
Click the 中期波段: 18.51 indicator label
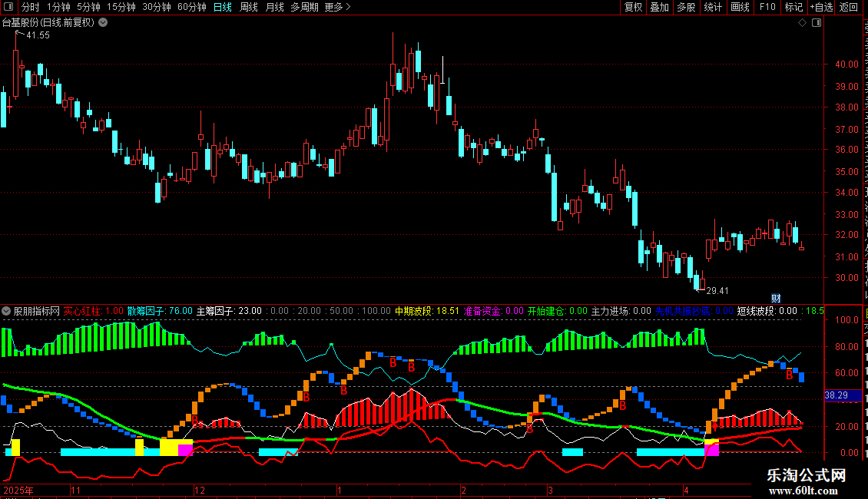427,311
